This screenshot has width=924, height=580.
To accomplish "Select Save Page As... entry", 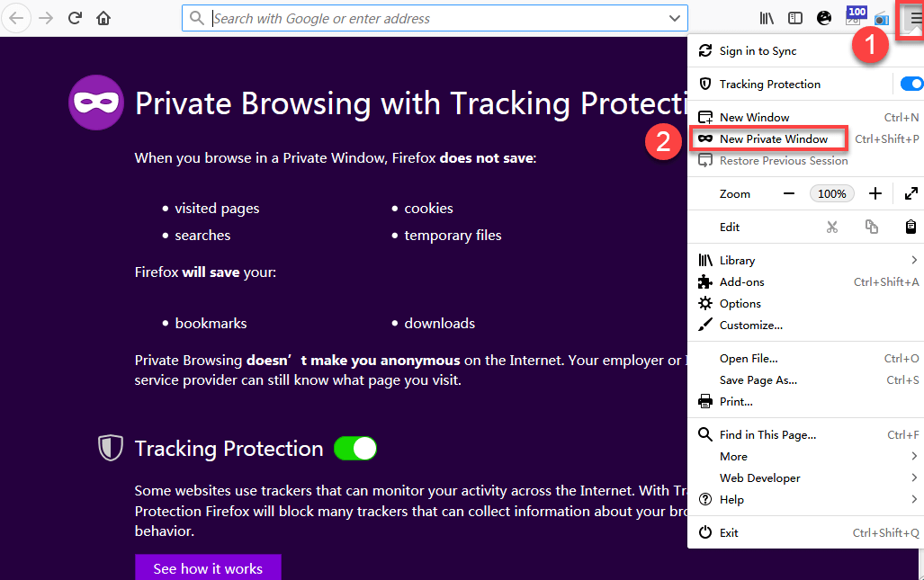I will click(805, 380).
